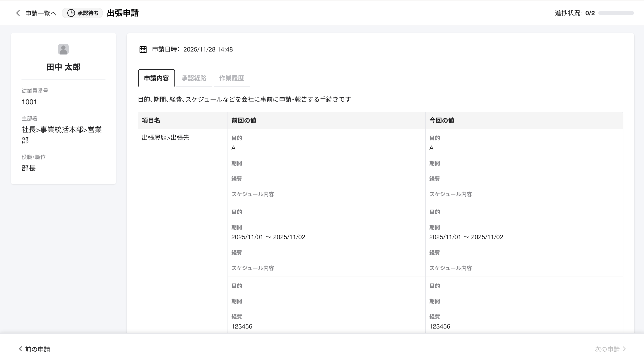644x361 pixels.
Task: Click the right chevron of 次の申請
Action: (x=624, y=349)
